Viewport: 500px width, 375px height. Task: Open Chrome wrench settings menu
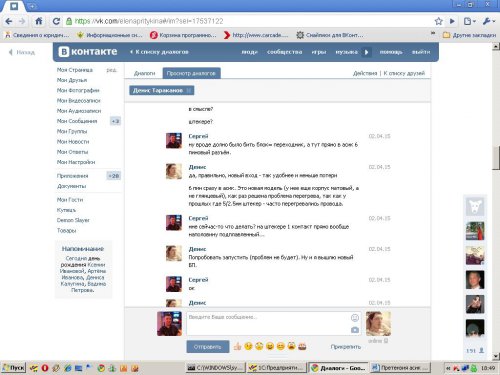[x=488, y=21]
